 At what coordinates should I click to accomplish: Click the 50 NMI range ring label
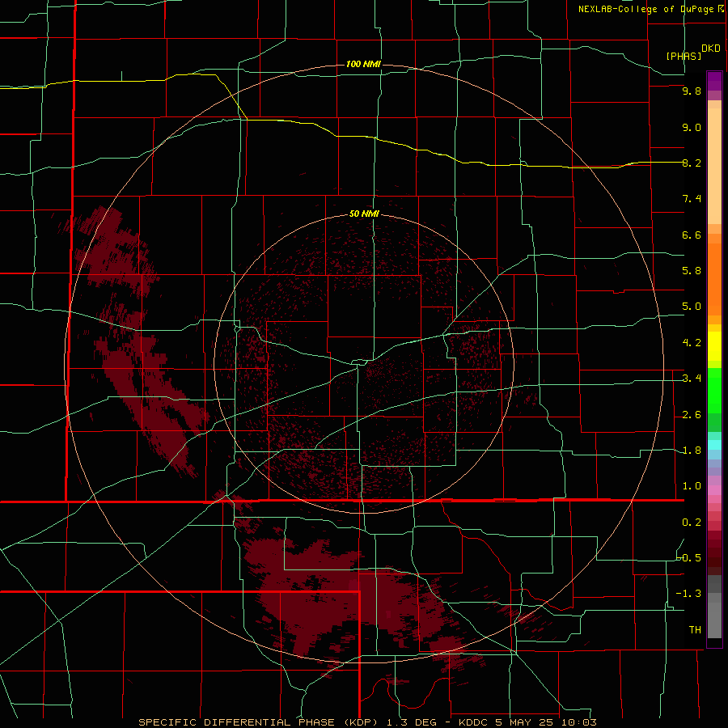[x=364, y=214]
